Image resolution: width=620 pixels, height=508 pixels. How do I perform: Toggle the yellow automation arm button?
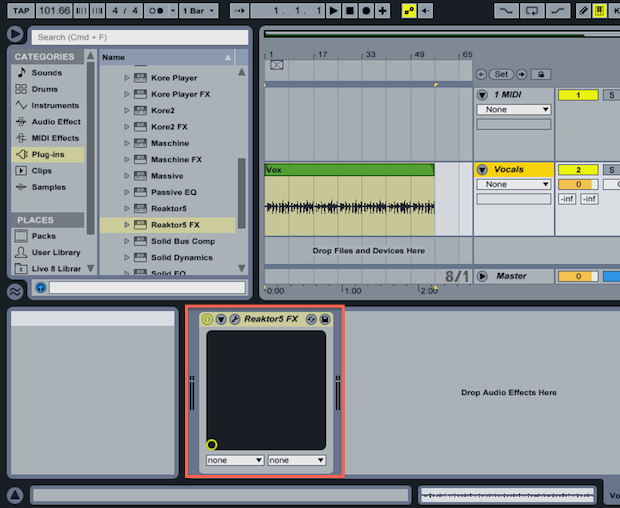click(x=410, y=10)
